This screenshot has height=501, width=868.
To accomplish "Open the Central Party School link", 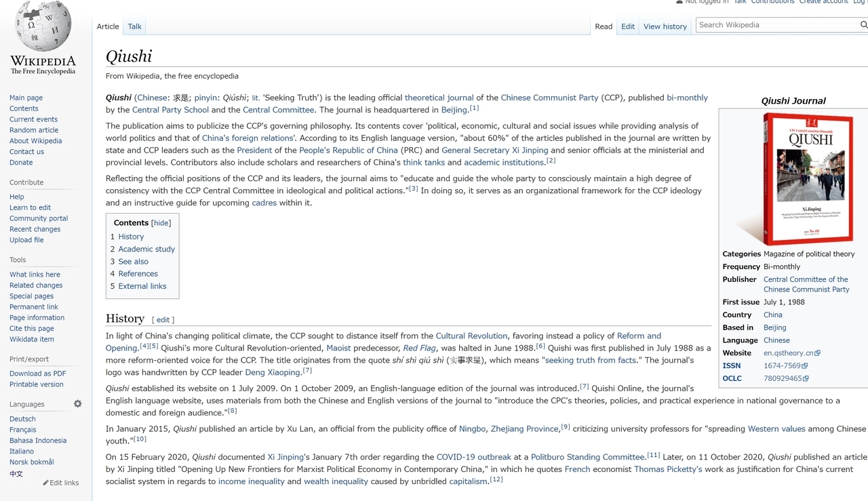I will pyautogui.click(x=170, y=110).
